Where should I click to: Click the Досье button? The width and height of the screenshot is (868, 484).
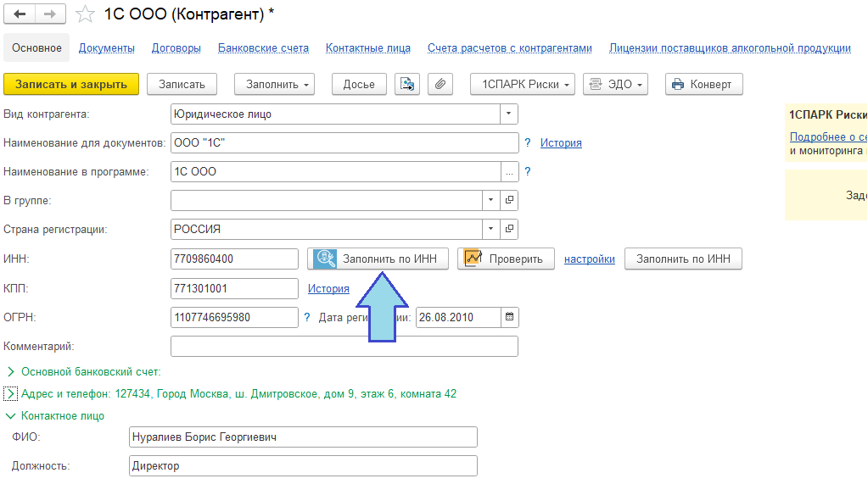[359, 84]
